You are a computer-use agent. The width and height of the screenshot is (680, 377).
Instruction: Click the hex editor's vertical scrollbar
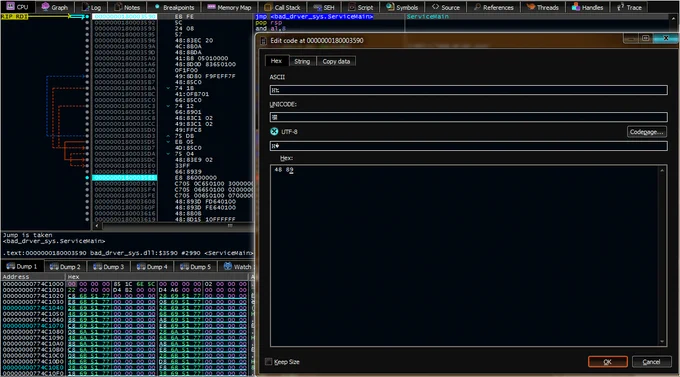(x=662, y=255)
